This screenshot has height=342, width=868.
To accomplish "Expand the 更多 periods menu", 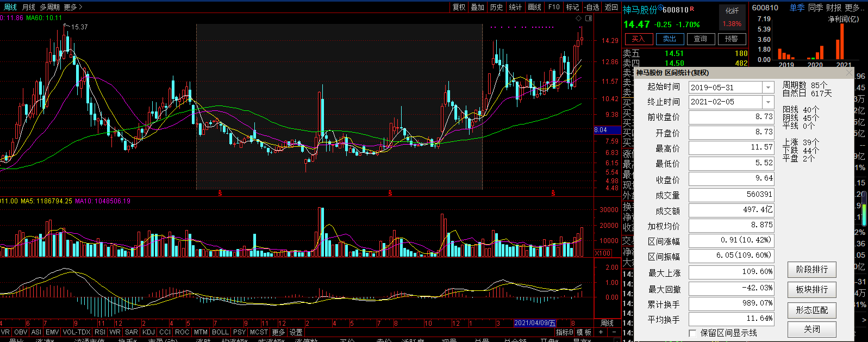I will pos(73,7).
